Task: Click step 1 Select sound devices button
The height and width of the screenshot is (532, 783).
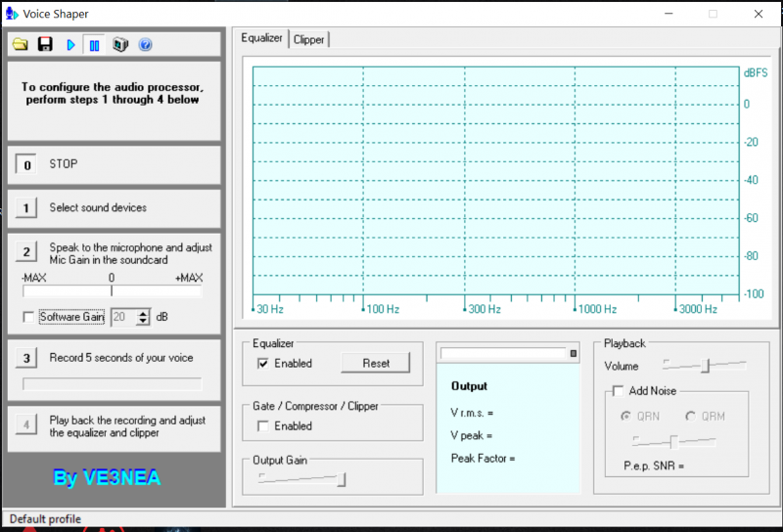Action: [26, 207]
